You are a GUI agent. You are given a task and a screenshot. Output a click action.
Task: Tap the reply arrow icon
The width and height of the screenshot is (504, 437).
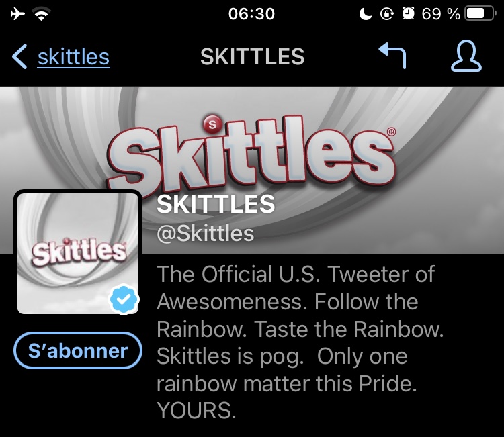click(392, 56)
